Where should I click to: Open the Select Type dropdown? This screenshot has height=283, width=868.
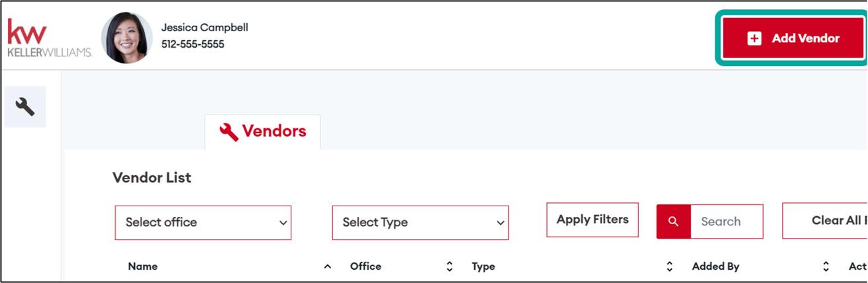[x=420, y=222]
